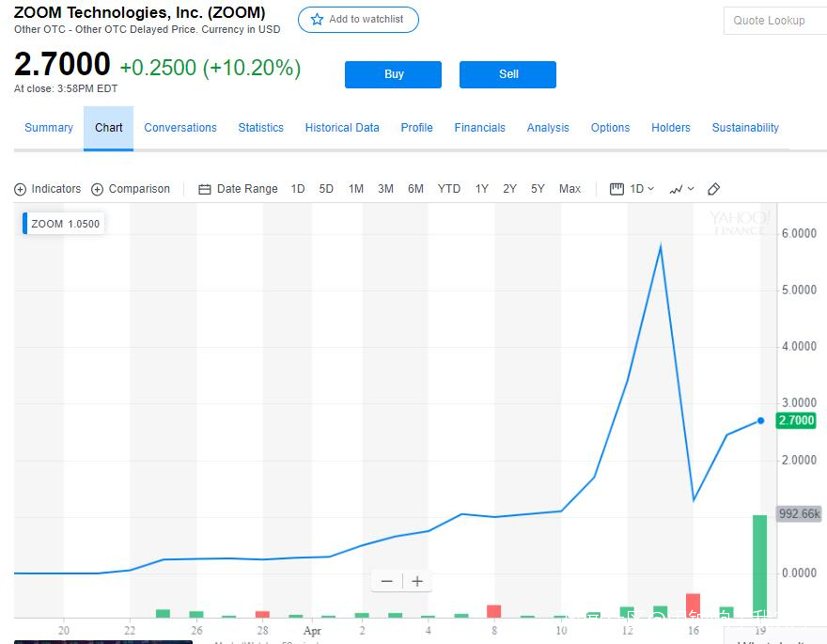Select the pencil draw tool
This screenshot has width=827, height=644.
[713, 189]
